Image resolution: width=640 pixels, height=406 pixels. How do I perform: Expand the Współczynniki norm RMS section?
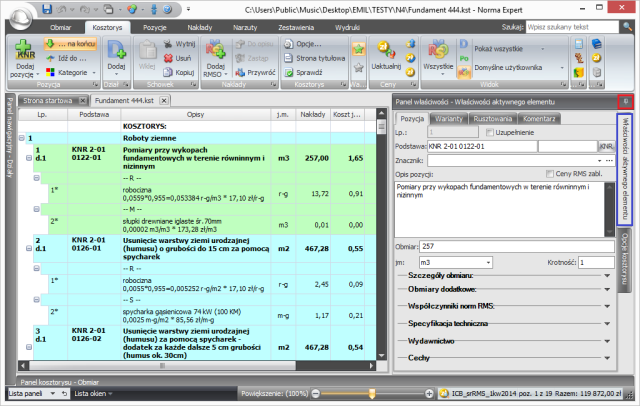[x=609, y=305]
